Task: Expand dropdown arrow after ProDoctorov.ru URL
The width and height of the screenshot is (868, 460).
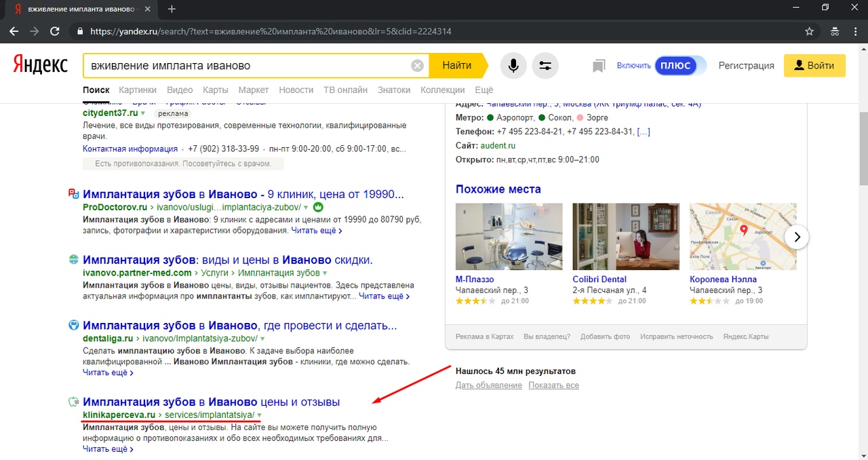Action: [x=306, y=207]
